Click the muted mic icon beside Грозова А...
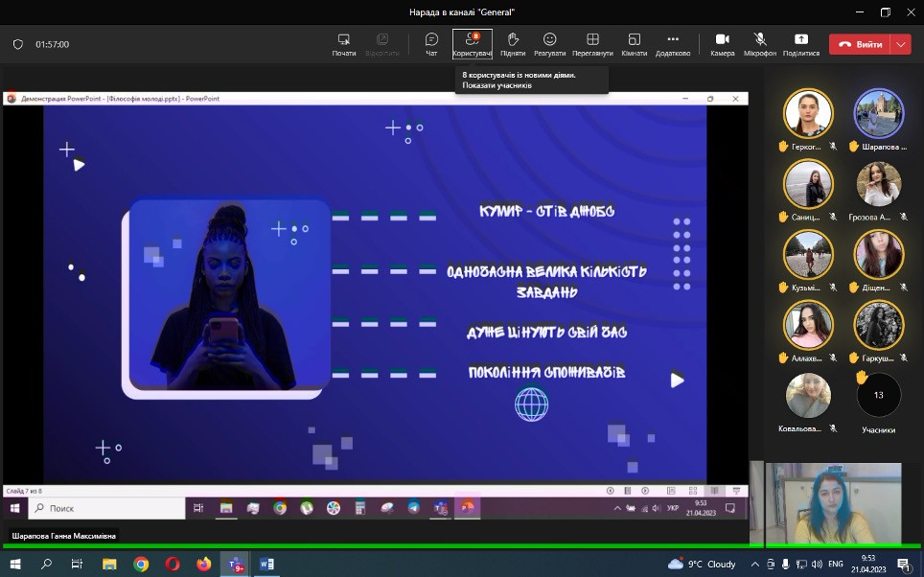The height and width of the screenshot is (577, 924). click(x=903, y=217)
